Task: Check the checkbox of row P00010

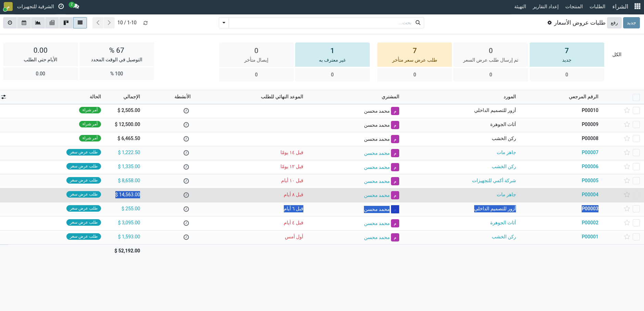Action: tap(637, 110)
